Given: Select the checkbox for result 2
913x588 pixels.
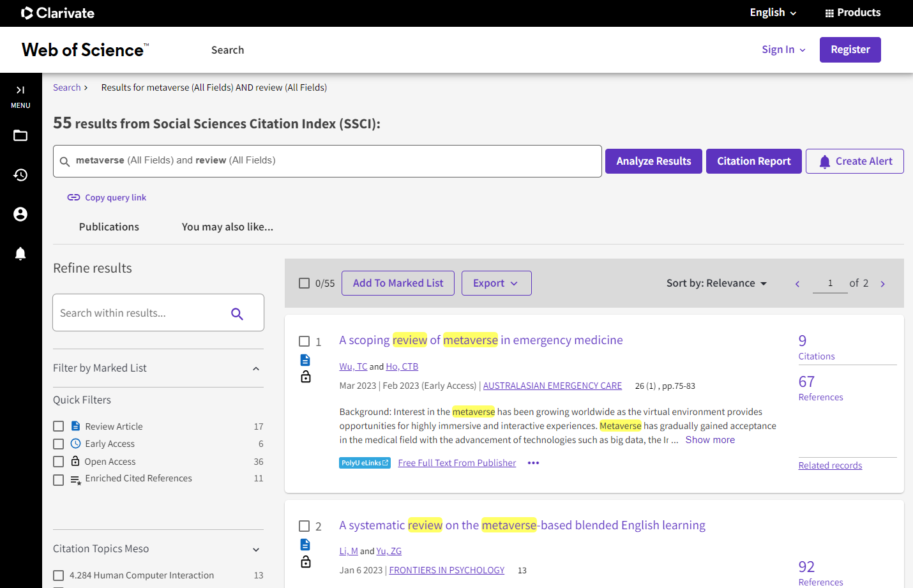Looking at the screenshot, I should (x=305, y=526).
